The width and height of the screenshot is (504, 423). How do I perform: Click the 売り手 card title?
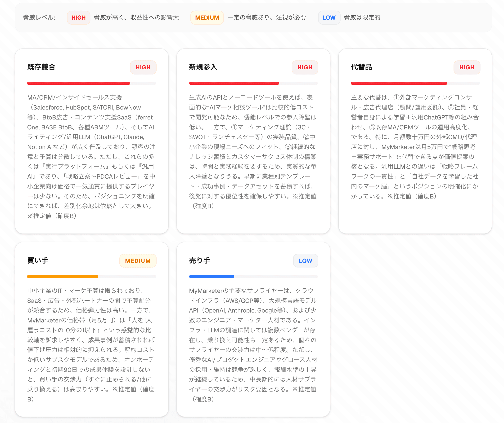point(199,261)
